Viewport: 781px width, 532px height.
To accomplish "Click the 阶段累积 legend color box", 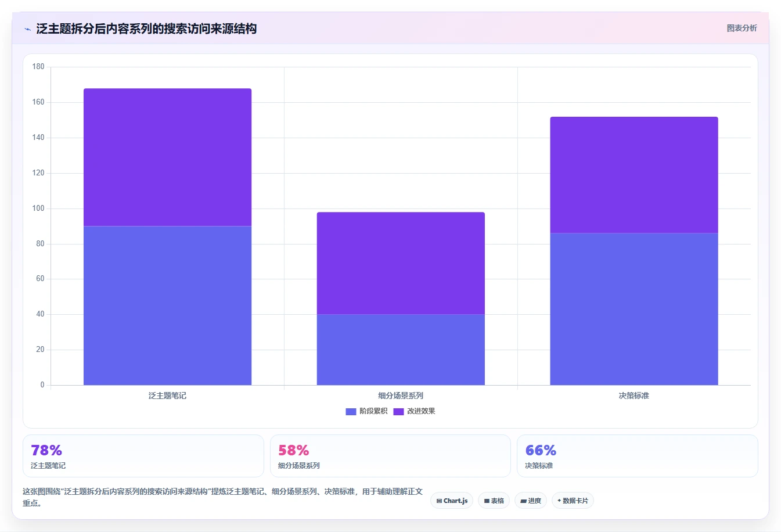I will pos(351,412).
